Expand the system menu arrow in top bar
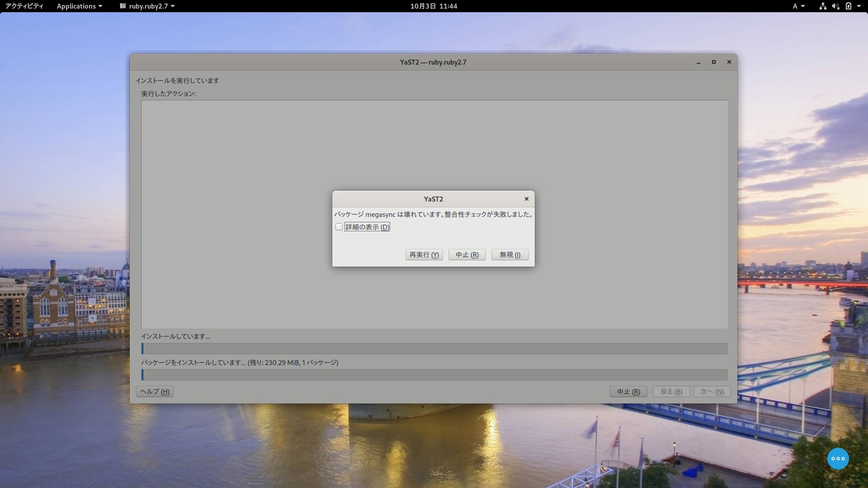This screenshot has height=488, width=868. 859,6
